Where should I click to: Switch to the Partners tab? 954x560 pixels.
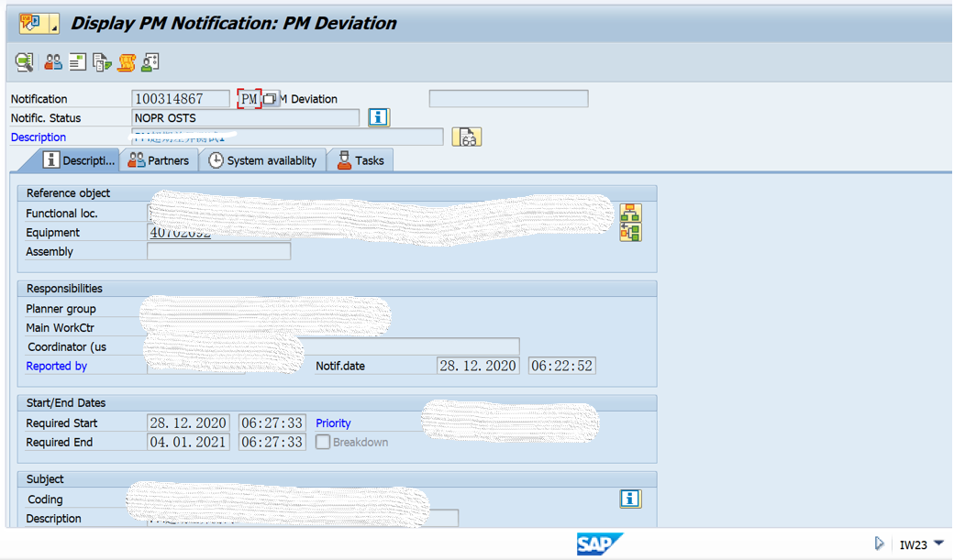[x=159, y=160]
